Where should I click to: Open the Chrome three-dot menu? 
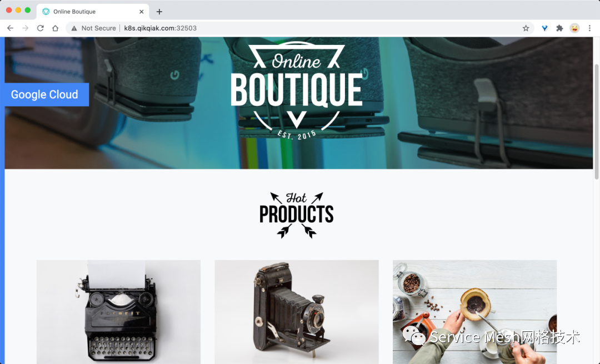[x=589, y=28]
